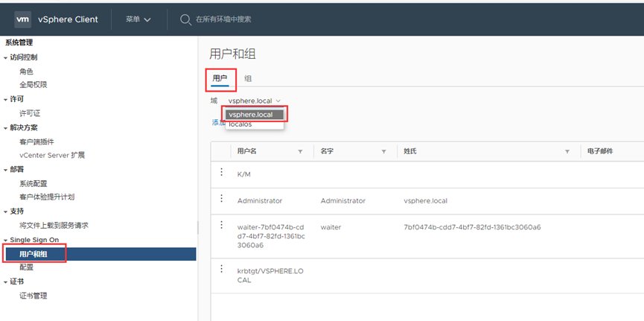Select the krbtgt/VSPHERE.LOCAL username cell

270,276
